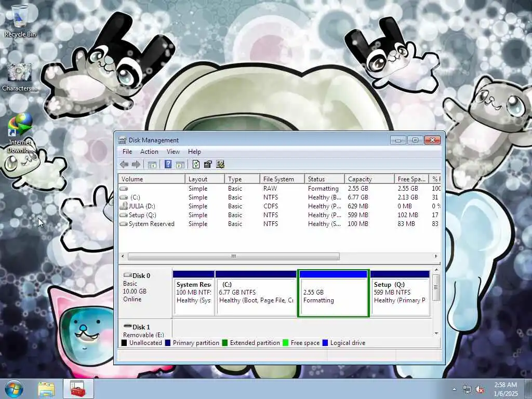Click the Refresh toolbar icon
This screenshot has width=532, height=399.
(x=196, y=165)
